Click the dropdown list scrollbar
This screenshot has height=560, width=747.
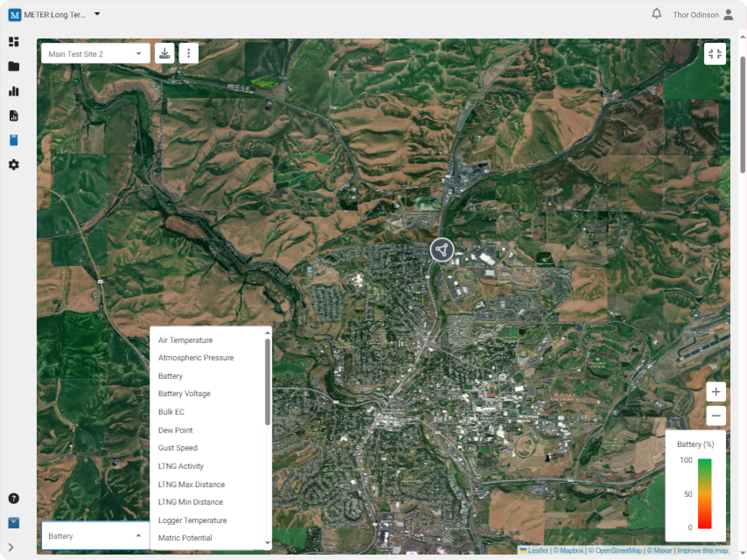[x=267, y=382]
